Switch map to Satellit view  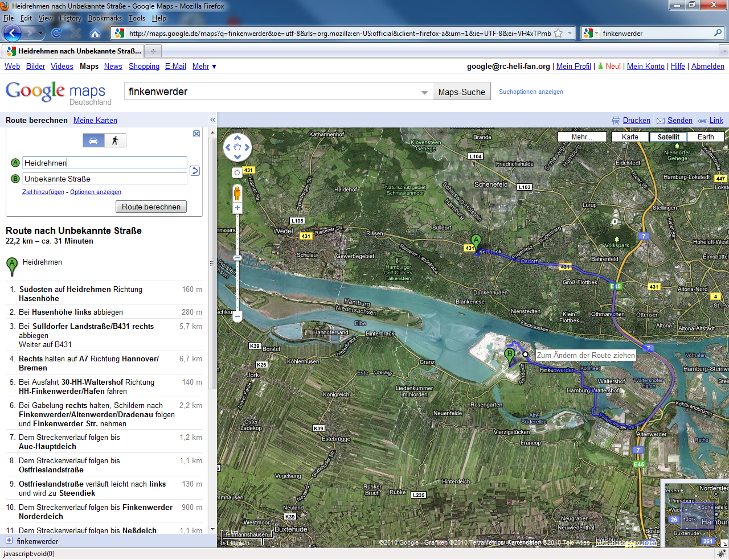669,137
